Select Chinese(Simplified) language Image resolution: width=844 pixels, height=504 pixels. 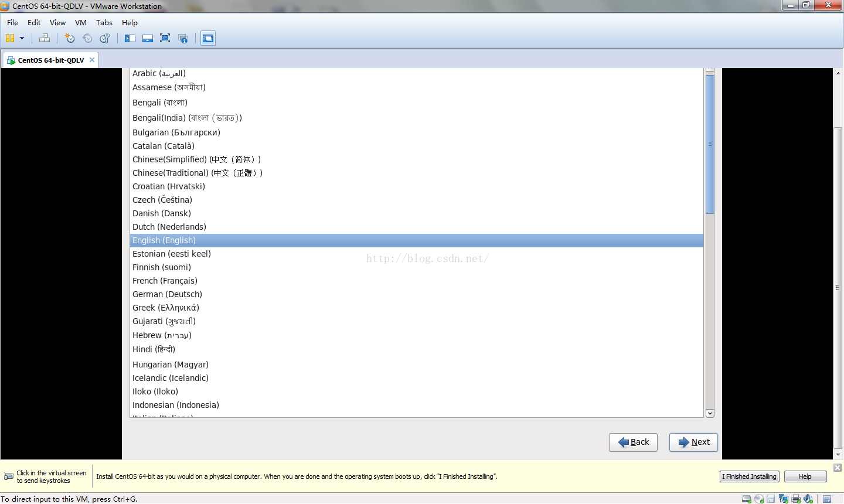[416, 159]
